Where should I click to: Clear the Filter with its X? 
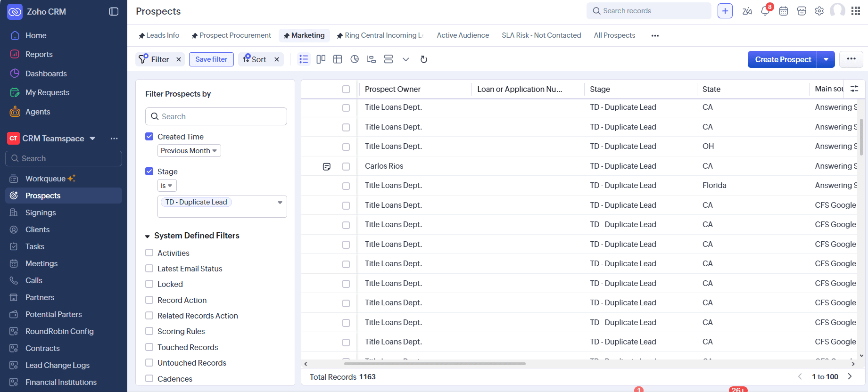point(179,59)
